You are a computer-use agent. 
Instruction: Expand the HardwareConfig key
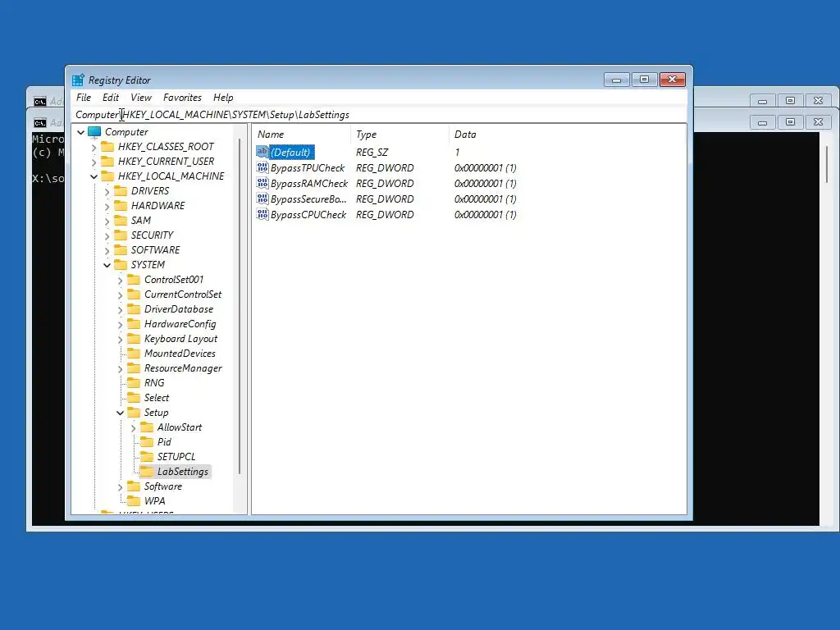pos(120,325)
